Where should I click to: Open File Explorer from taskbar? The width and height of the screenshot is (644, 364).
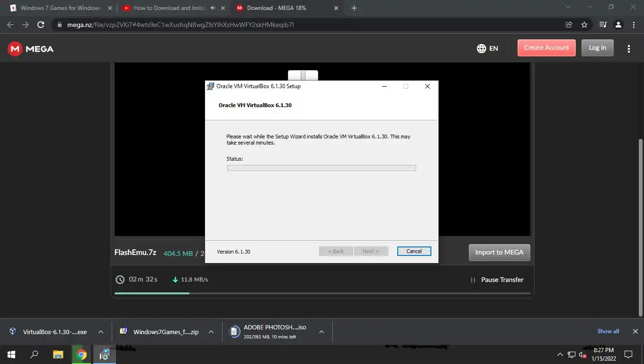(x=58, y=355)
